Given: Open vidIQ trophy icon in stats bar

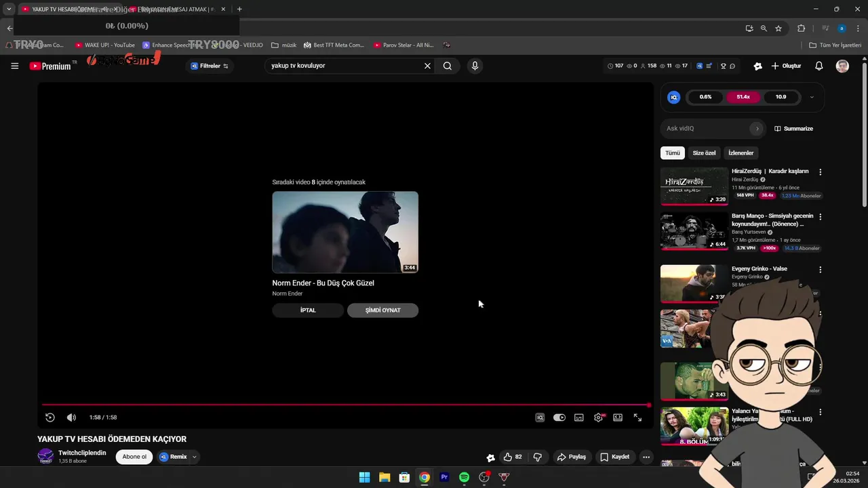Looking at the screenshot, I should tap(724, 66).
